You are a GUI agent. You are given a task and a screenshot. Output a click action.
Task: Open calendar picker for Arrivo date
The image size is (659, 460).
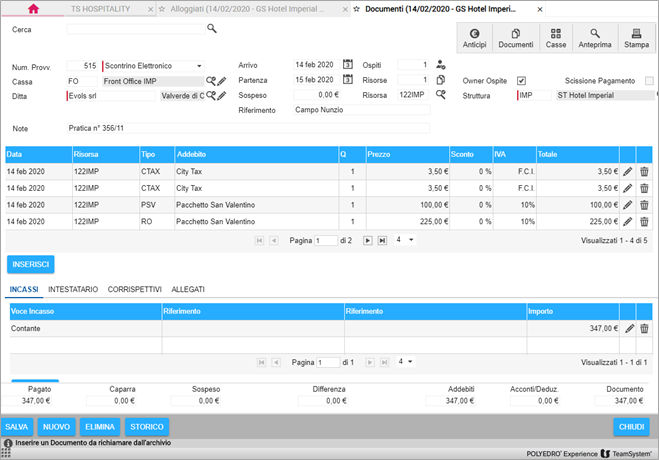348,64
